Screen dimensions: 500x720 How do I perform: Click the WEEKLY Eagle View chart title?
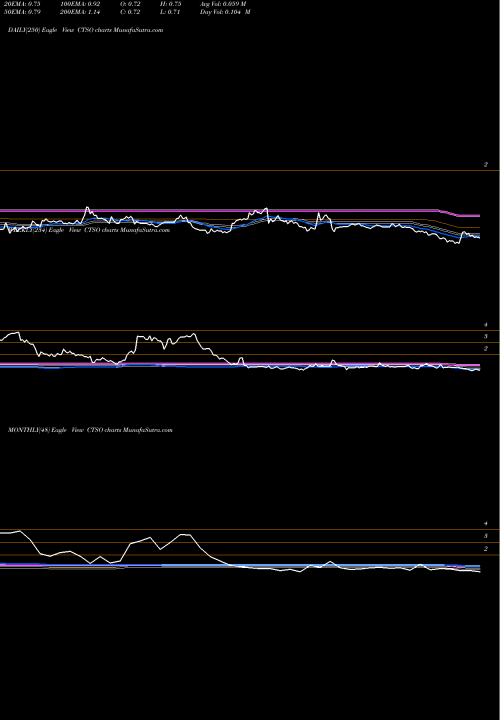coord(89,230)
